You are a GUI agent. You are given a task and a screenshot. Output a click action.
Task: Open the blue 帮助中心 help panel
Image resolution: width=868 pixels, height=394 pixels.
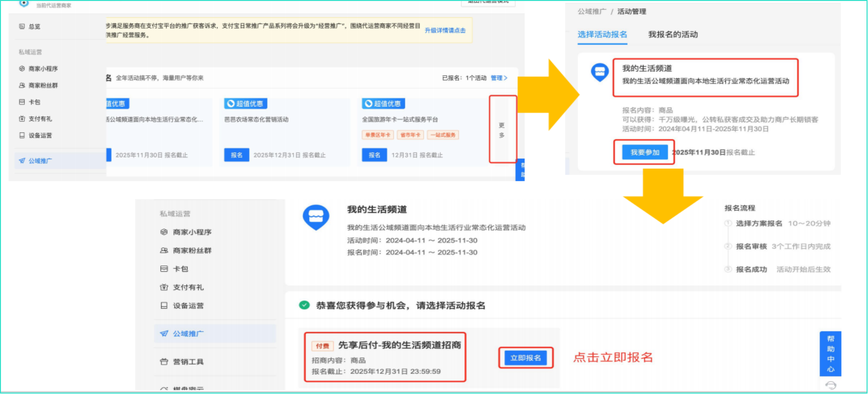pos(830,354)
